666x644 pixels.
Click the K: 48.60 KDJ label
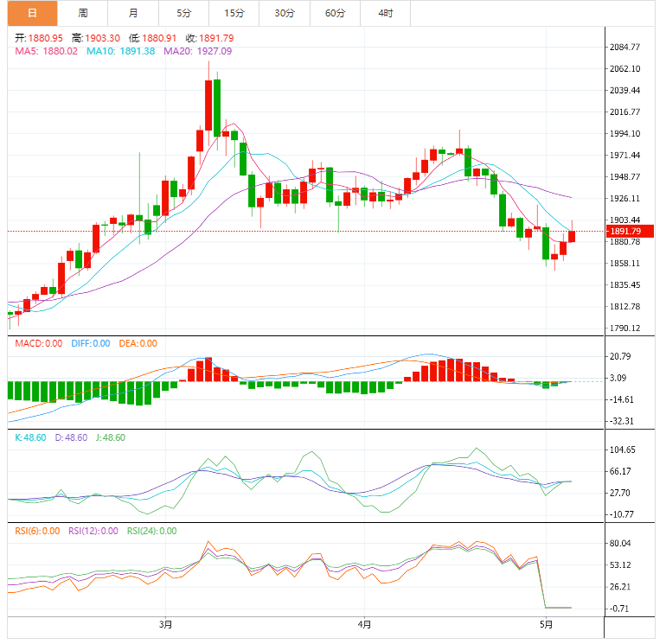pos(30,437)
